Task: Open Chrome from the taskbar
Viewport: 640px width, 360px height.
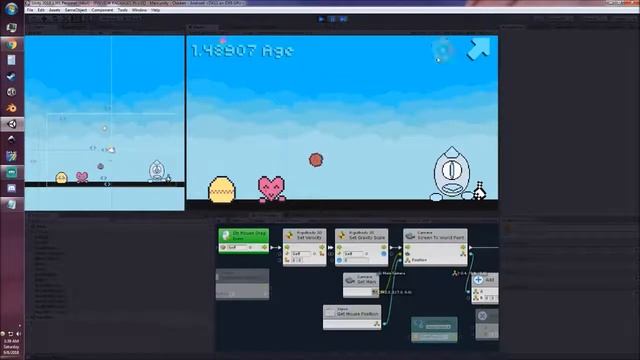Action: click(x=11, y=44)
